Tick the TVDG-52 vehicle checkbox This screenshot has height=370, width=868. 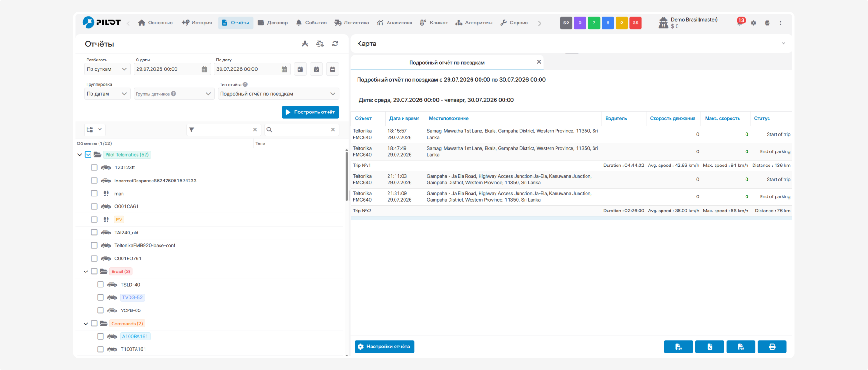click(x=100, y=297)
